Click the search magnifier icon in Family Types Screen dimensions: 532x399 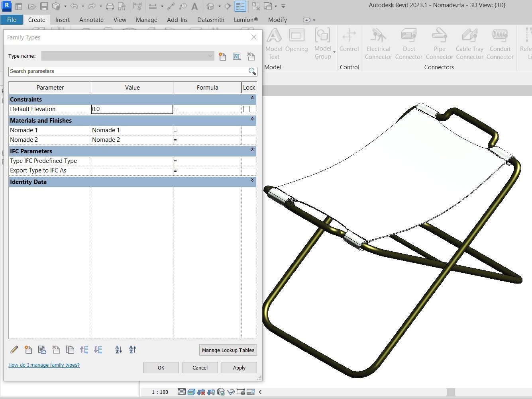pos(252,71)
